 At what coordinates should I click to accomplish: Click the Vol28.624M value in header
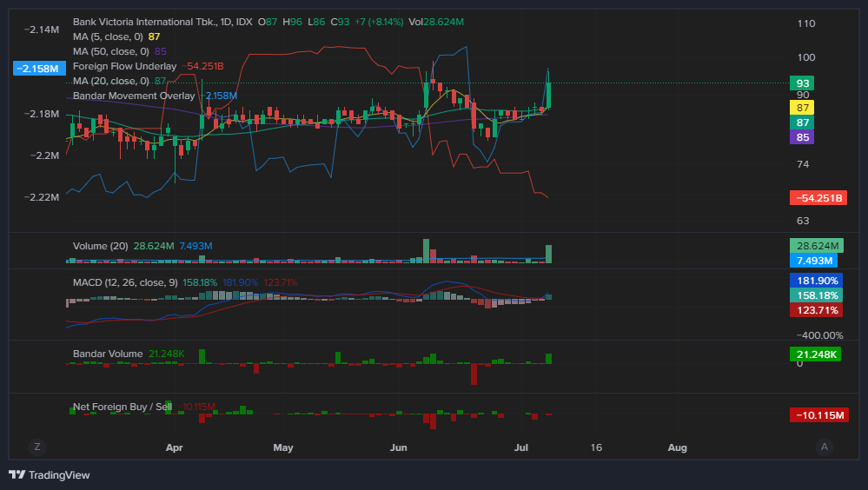pos(436,22)
